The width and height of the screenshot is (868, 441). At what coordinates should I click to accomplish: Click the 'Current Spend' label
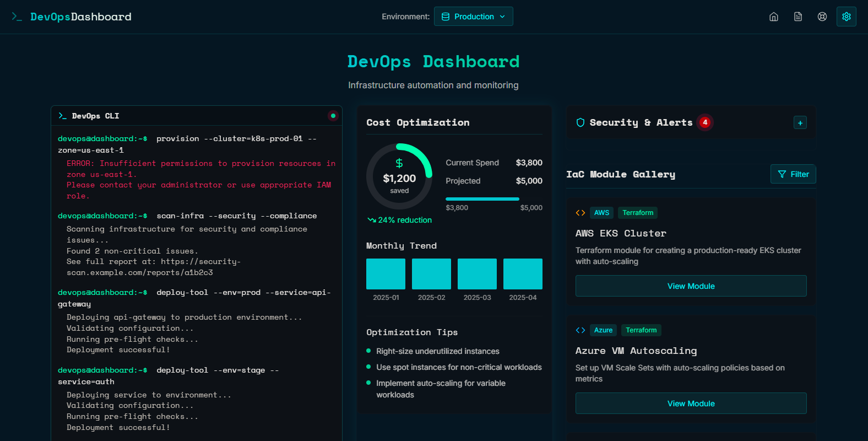(x=472, y=163)
